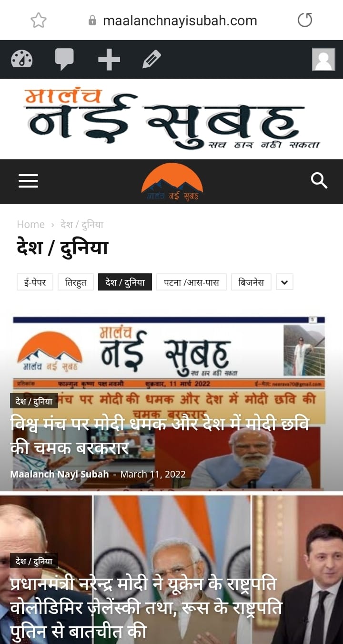Reload the page with the refresh icon
Viewport: 343px width, 644px height.
305,20
